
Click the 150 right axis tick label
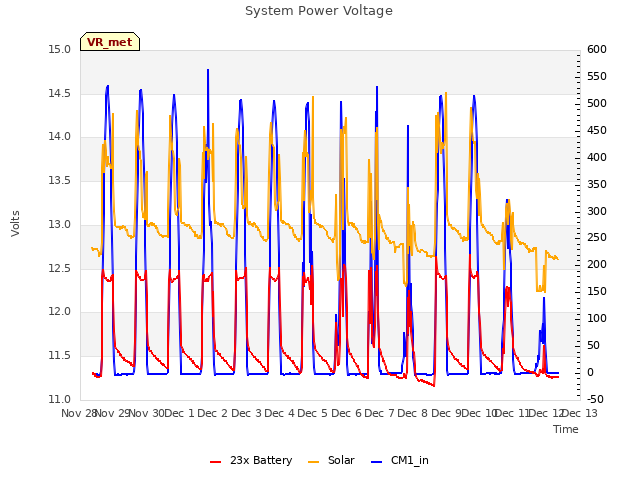(597, 291)
